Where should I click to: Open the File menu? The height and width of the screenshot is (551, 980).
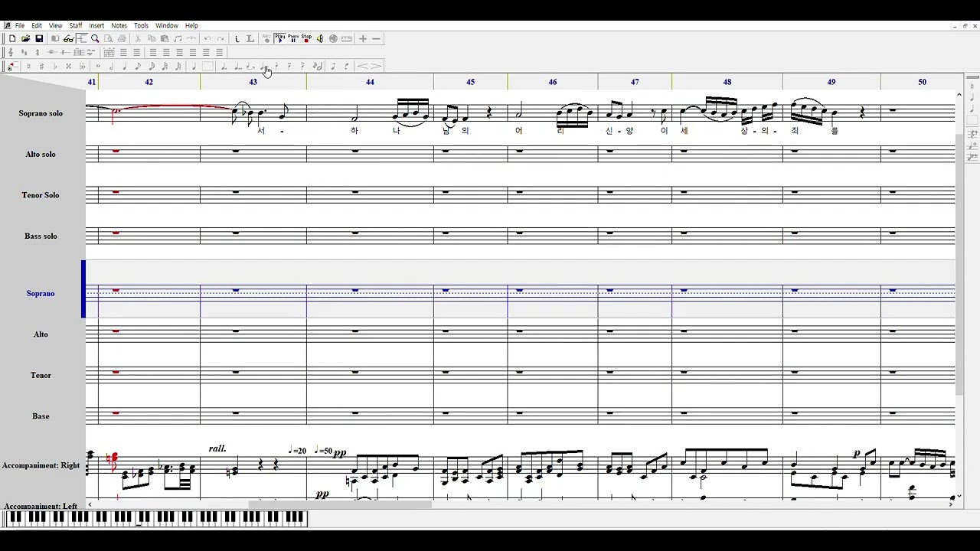(20, 25)
